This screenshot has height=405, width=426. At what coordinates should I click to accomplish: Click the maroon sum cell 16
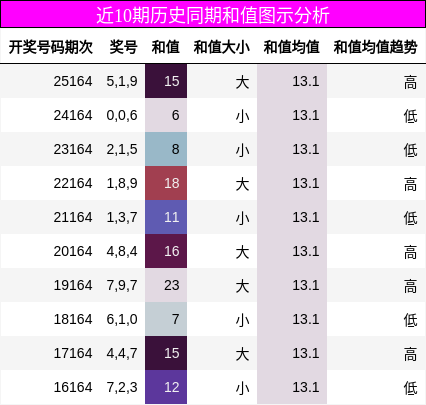pos(166,251)
